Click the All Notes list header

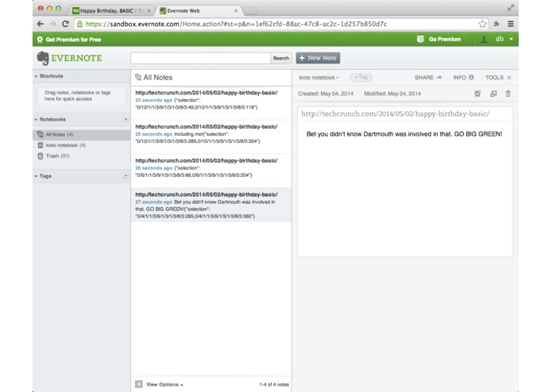[x=158, y=78]
